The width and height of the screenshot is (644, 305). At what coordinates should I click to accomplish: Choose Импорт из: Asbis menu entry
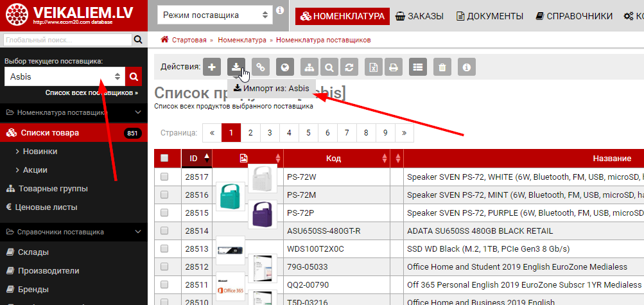point(271,88)
